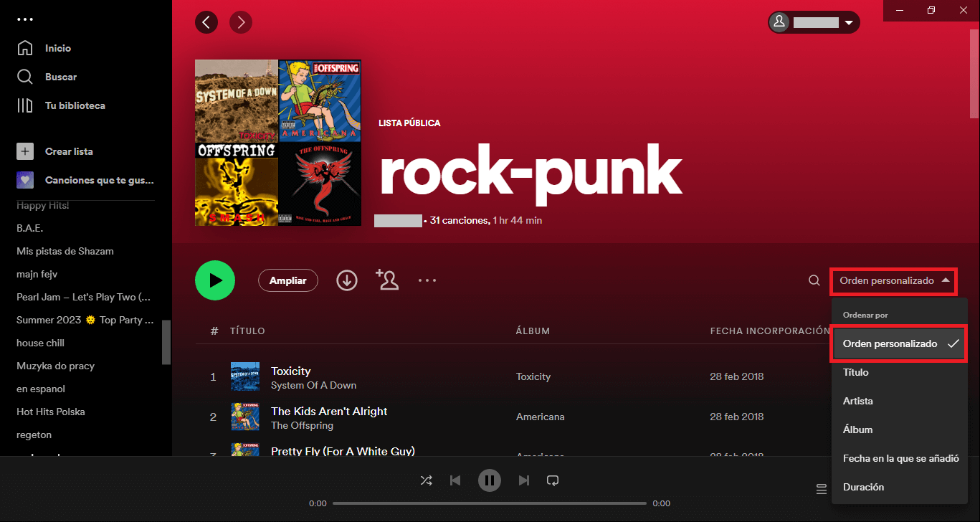This screenshot has height=522, width=980.
Task: Sort by Título in the menu
Action: click(x=900, y=372)
